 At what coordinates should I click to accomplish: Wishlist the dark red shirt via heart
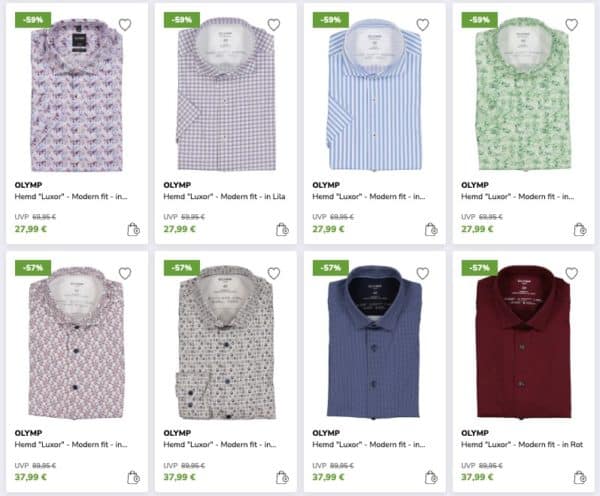point(572,273)
